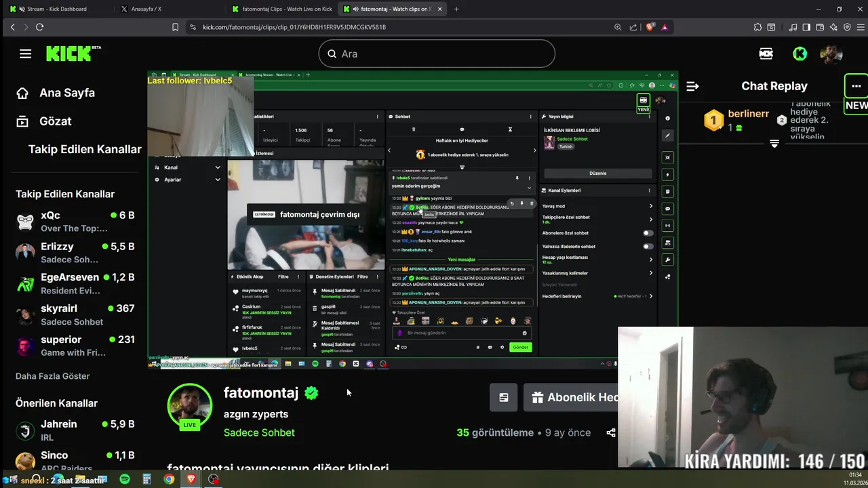This screenshot has height=488, width=868.
Task: Open Brave browser from the taskbar
Action: (x=191, y=479)
